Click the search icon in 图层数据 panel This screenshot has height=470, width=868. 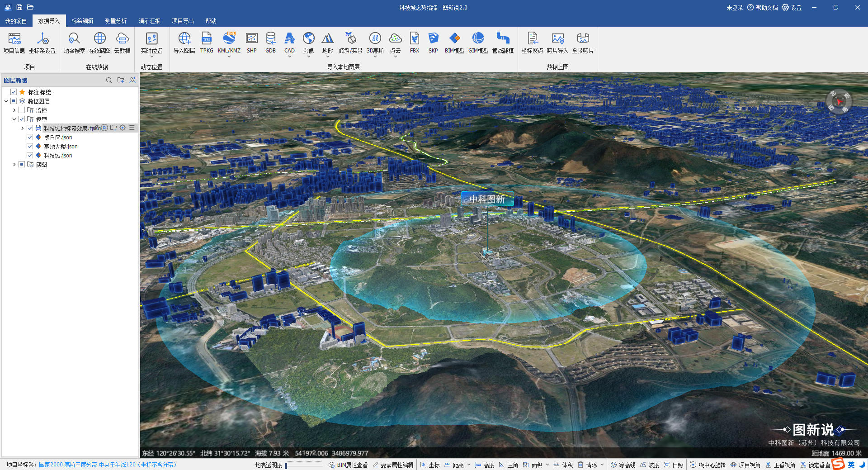click(109, 80)
